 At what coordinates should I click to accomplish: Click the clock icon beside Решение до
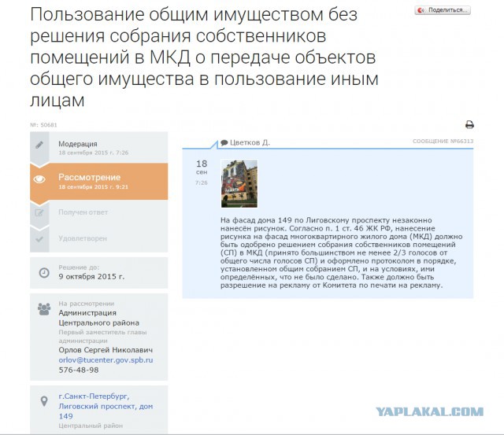pyautogui.click(x=44, y=272)
